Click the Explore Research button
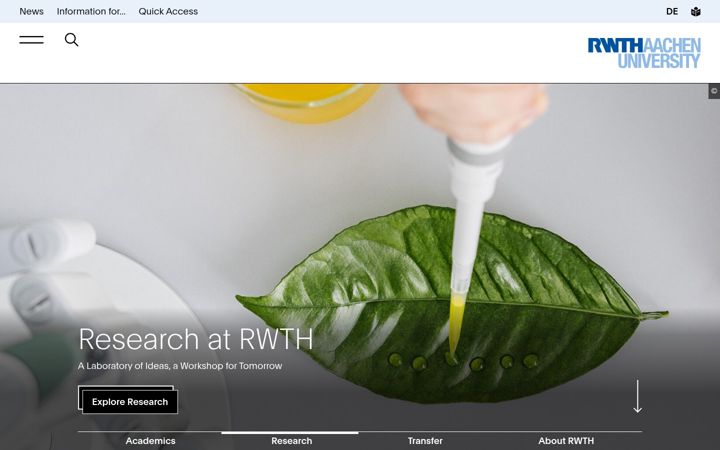 click(130, 402)
